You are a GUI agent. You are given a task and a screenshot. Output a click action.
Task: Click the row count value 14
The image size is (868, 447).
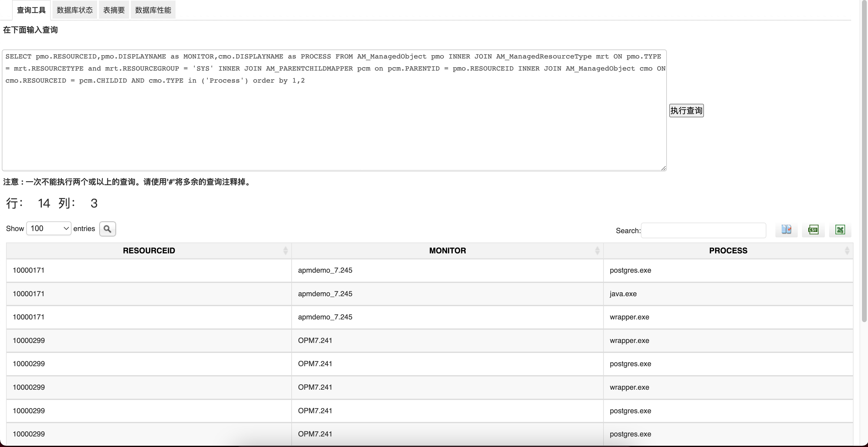click(x=44, y=203)
